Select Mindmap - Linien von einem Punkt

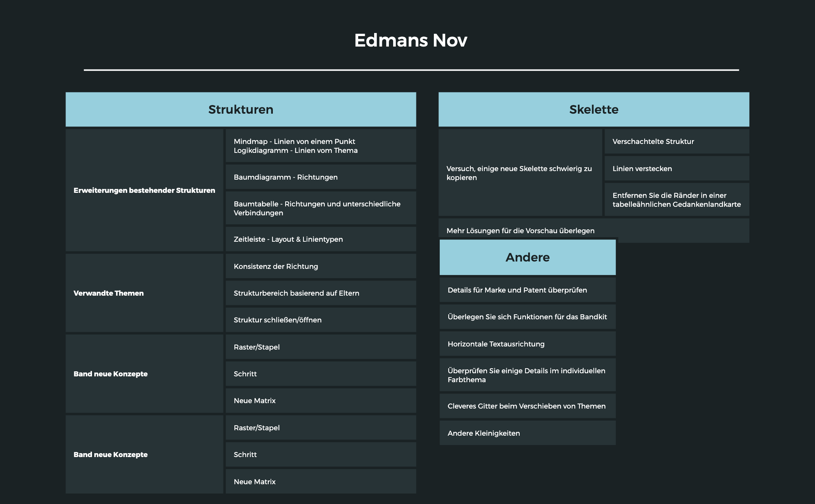[321, 145]
